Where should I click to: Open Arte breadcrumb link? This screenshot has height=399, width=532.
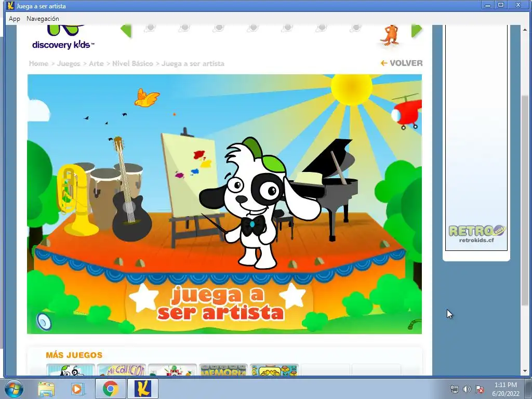coord(96,63)
